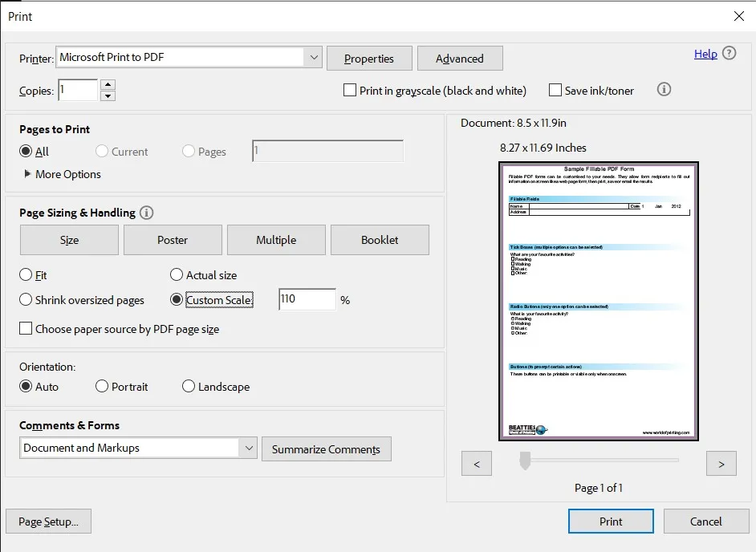Screen dimensions: 756x552
Task: Check Choose paper source by PDF page size
Action: pyautogui.click(x=26, y=329)
